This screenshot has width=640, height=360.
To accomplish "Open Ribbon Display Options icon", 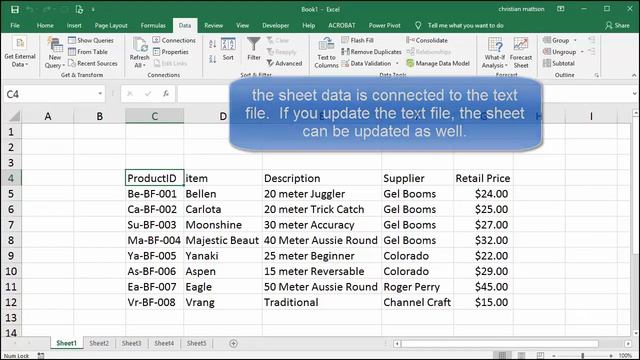I will [x=561, y=9].
